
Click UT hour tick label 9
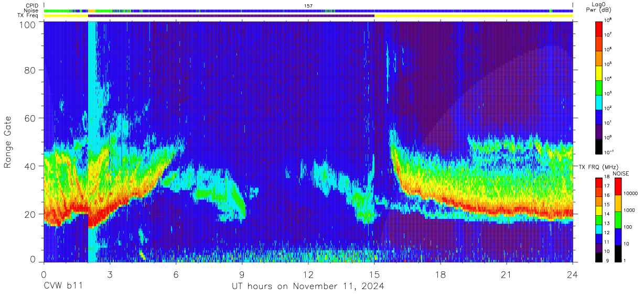[x=242, y=274]
